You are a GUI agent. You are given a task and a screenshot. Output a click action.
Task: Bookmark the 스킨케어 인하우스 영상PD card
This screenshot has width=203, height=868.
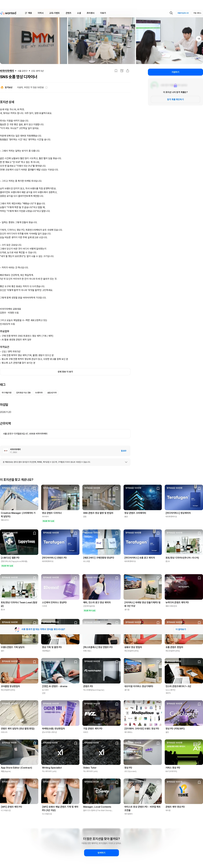point(76,578)
